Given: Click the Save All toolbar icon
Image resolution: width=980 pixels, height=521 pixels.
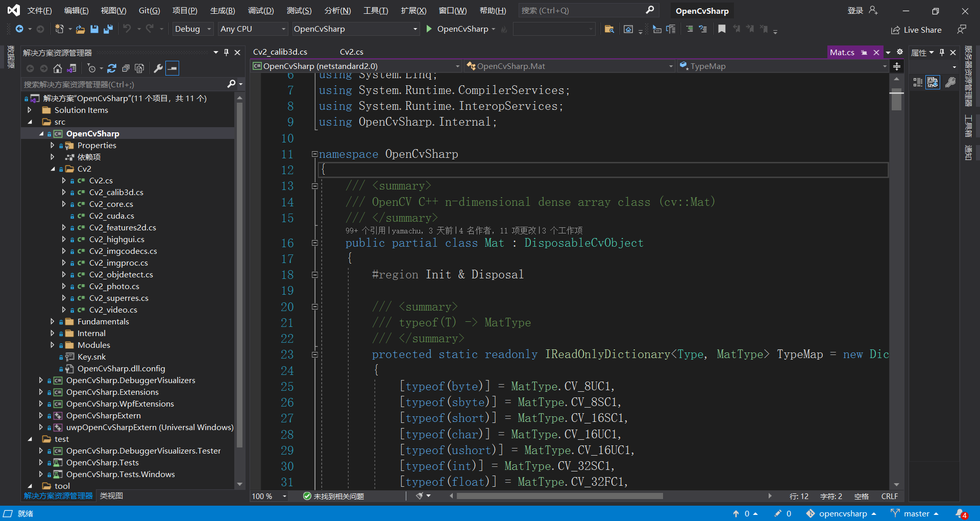Looking at the screenshot, I should point(108,29).
